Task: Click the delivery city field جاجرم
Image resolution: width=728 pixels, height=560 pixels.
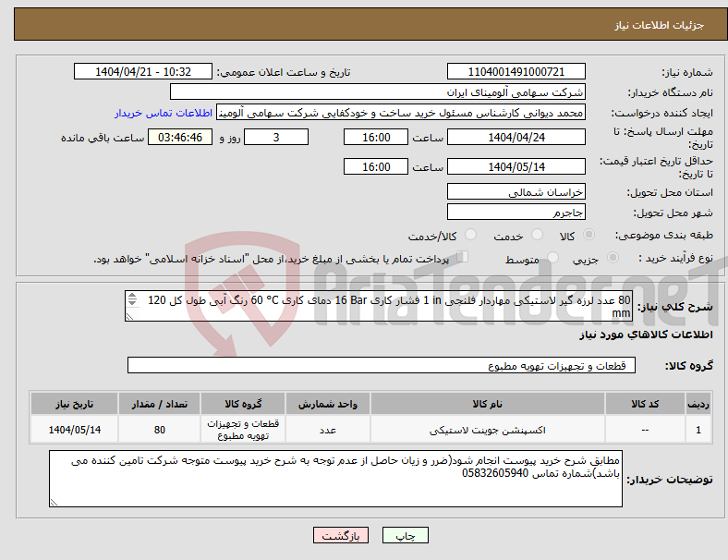Action: [516, 213]
